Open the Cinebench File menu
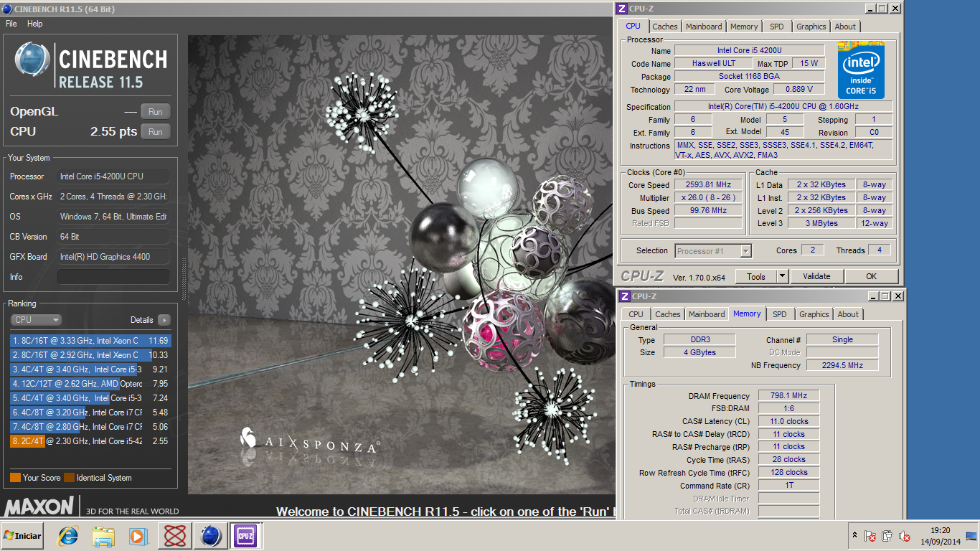 coord(11,24)
